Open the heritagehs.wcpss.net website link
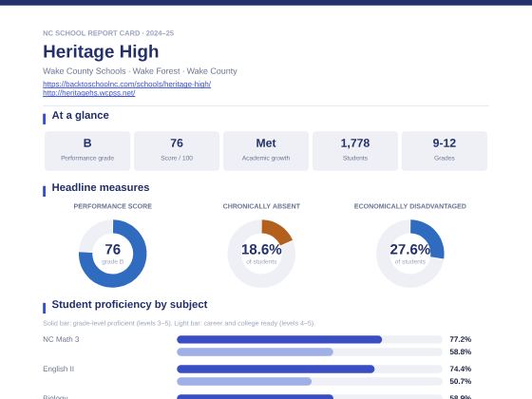The image size is (532, 399). (89, 93)
